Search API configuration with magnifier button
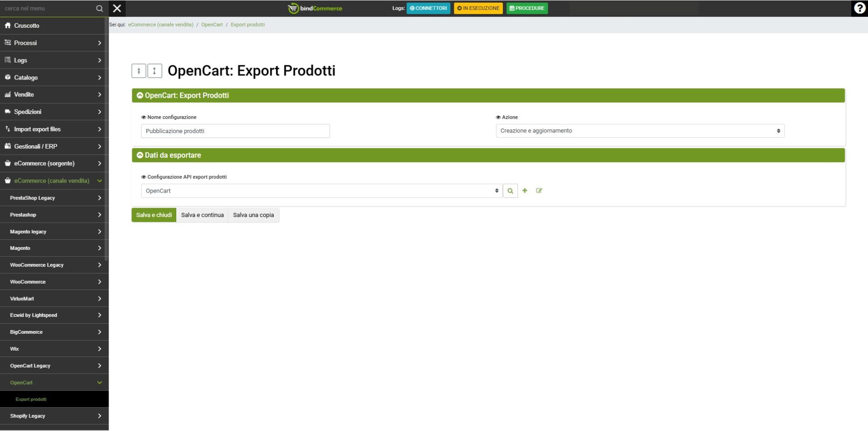 (x=510, y=191)
